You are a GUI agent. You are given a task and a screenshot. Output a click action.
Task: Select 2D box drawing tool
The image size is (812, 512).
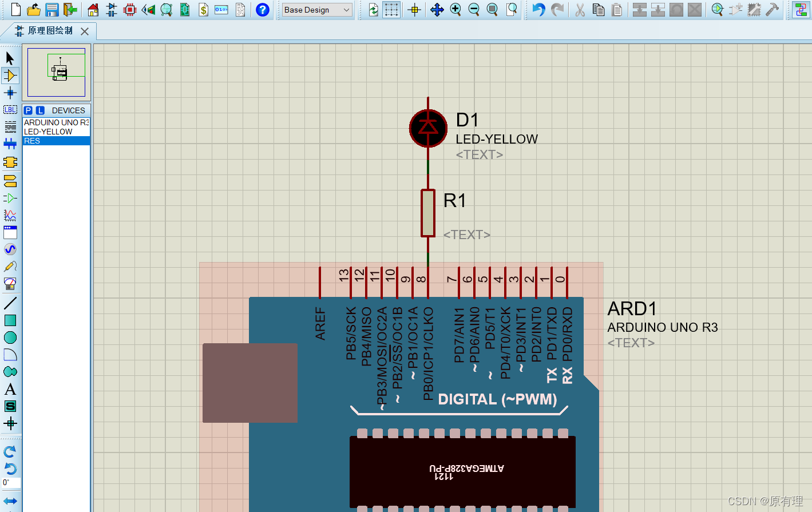10,320
